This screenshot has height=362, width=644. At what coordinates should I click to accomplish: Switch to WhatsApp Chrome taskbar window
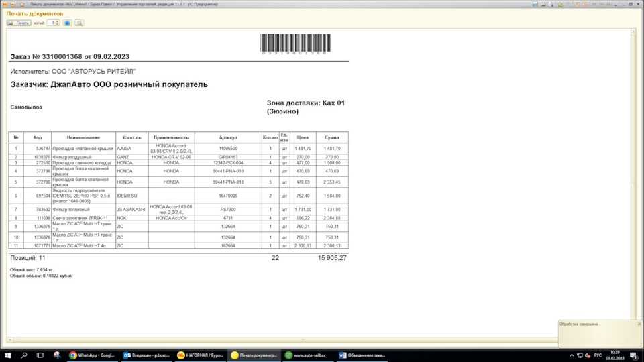click(x=93, y=355)
